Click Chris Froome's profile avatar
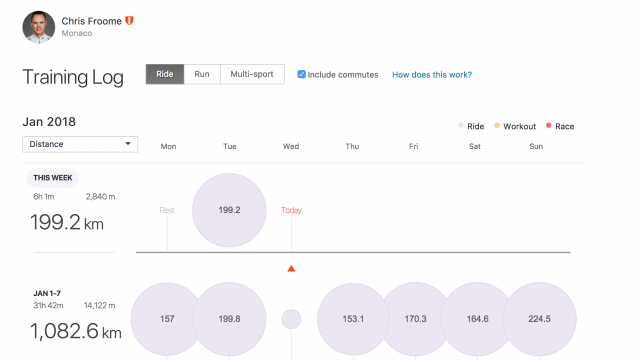The height and width of the screenshot is (360, 640). [x=39, y=27]
